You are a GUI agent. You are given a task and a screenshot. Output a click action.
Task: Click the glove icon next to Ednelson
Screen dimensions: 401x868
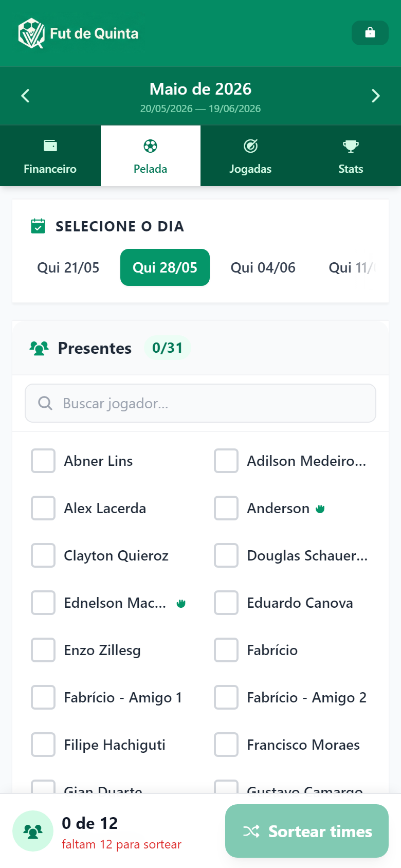click(181, 603)
